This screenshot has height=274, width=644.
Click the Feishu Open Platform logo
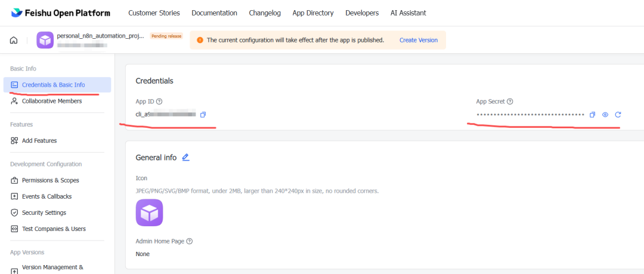coord(61,13)
